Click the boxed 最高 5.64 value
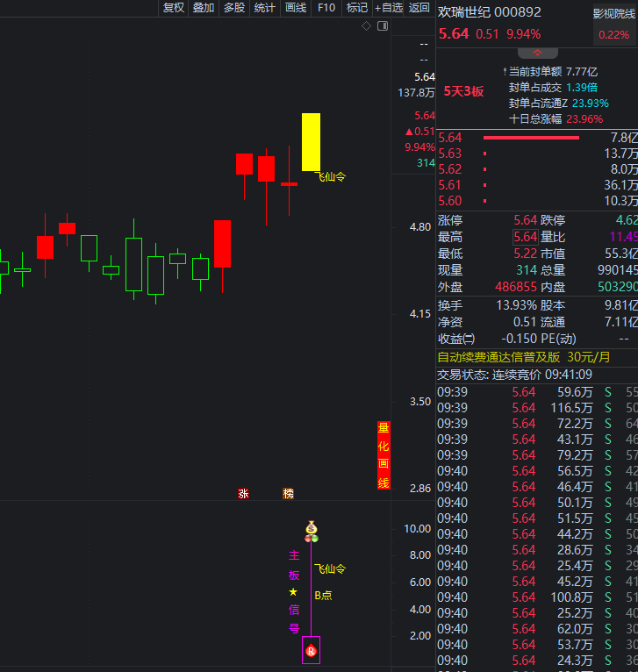 click(526, 237)
